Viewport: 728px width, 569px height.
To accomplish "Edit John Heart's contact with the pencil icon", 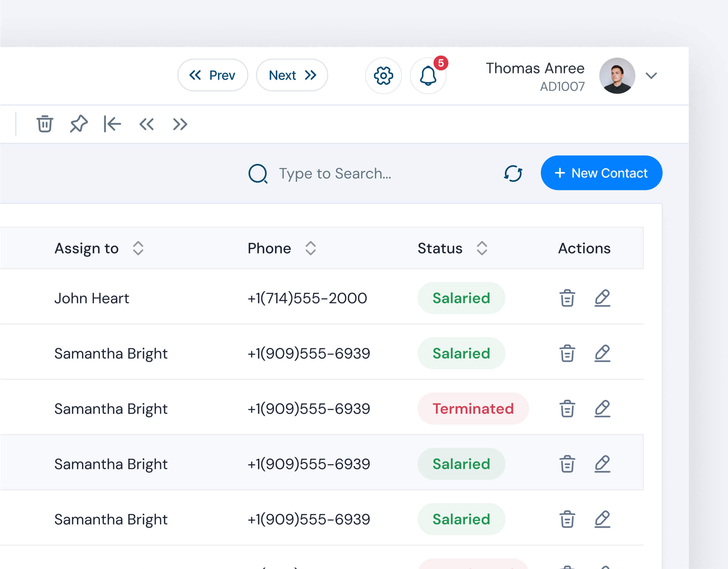I will (x=602, y=298).
